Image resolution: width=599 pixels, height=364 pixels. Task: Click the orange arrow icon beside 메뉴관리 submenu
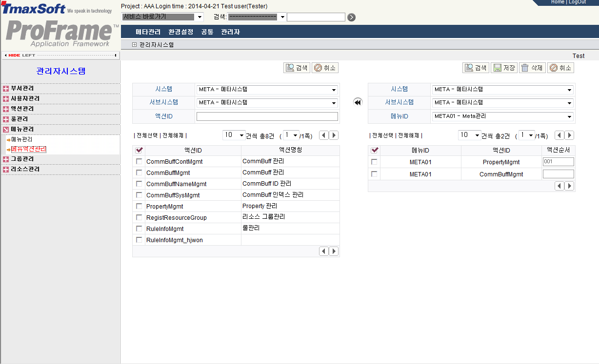point(8,139)
